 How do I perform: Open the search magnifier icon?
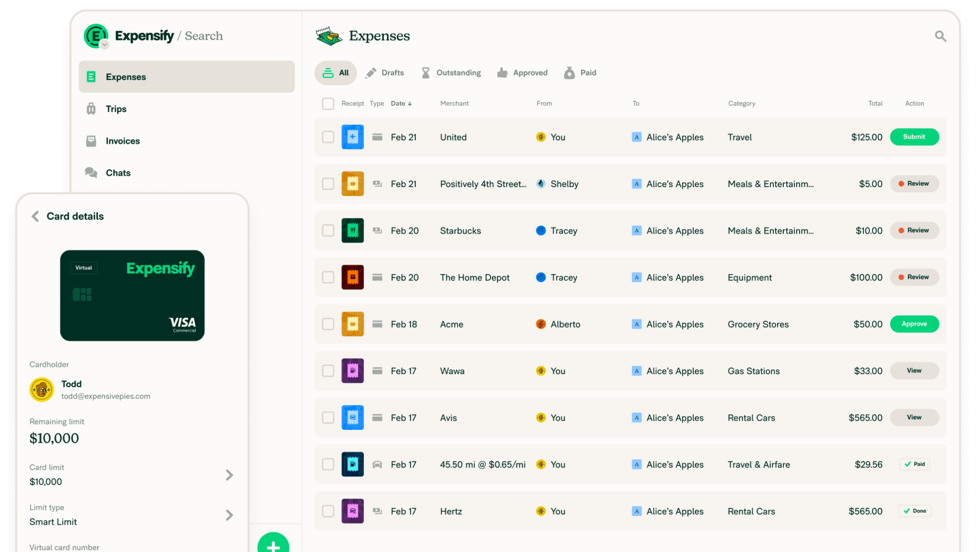(x=940, y=36)
